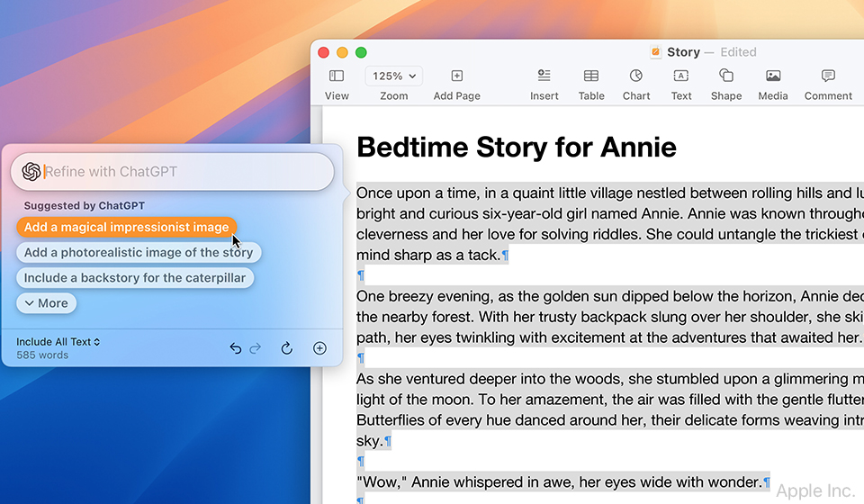Image resolution: width=864 pixels, height=504 pixels.
Task: Click the Bedtime Story for Annie heading
Action: pos(516,147)
